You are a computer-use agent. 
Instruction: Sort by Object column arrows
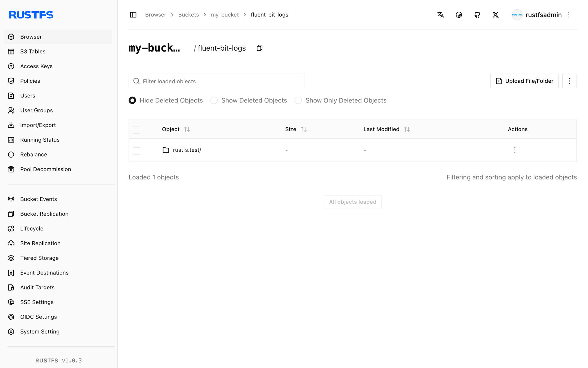(187, 129)
